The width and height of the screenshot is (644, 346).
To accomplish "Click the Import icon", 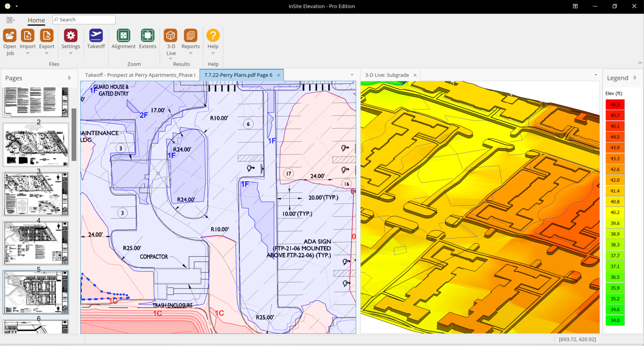I will [x=28, y=35].
